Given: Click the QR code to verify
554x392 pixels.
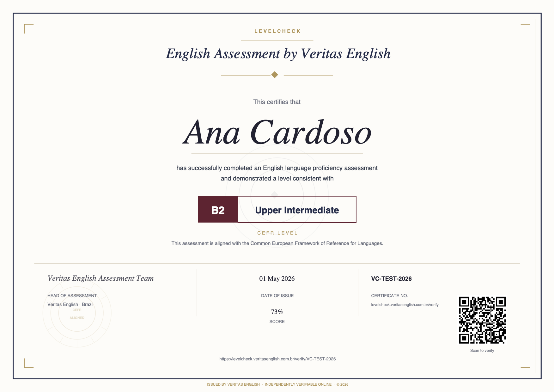Looking at the screenshot, I should click(x=482, y=320).
